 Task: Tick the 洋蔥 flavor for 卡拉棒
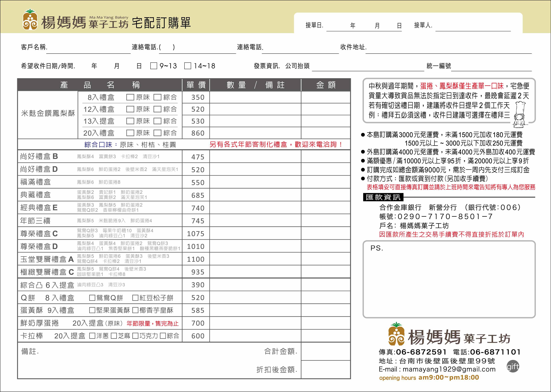point(92,336)
